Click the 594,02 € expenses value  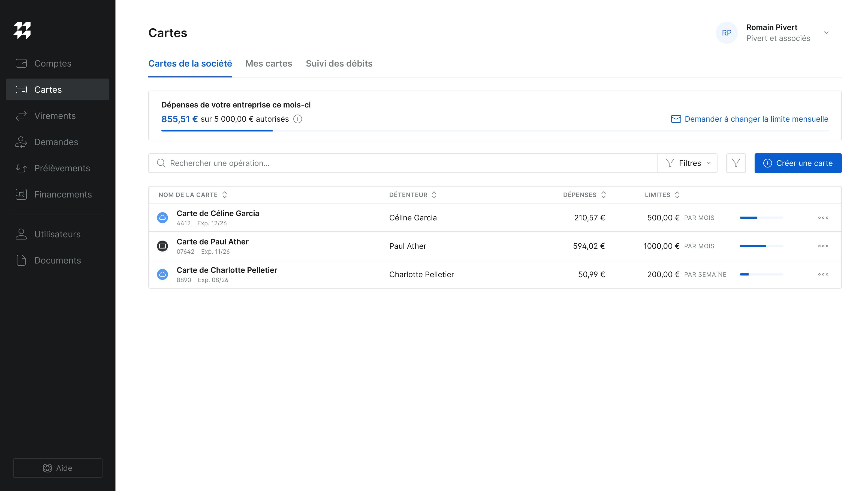click(x=589, y=246)
